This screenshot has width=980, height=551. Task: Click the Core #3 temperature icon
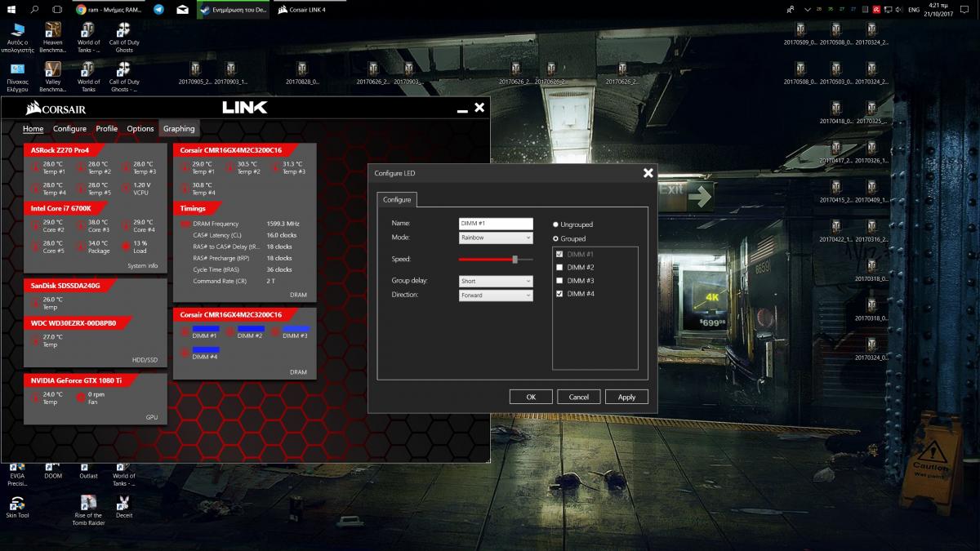[x=80, y=225]
